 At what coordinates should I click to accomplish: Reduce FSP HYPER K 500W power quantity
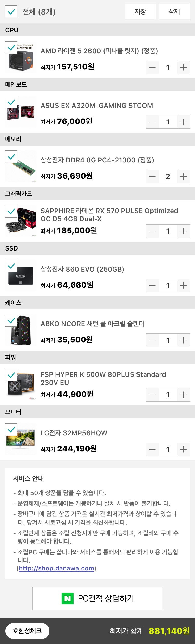152,395
